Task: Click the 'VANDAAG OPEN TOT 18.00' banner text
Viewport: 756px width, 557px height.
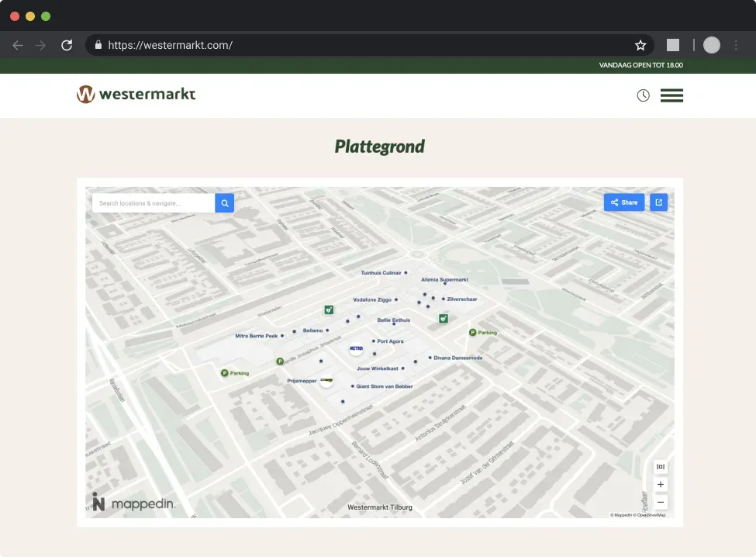Action: pyautogui.click(x=640, y=65)
